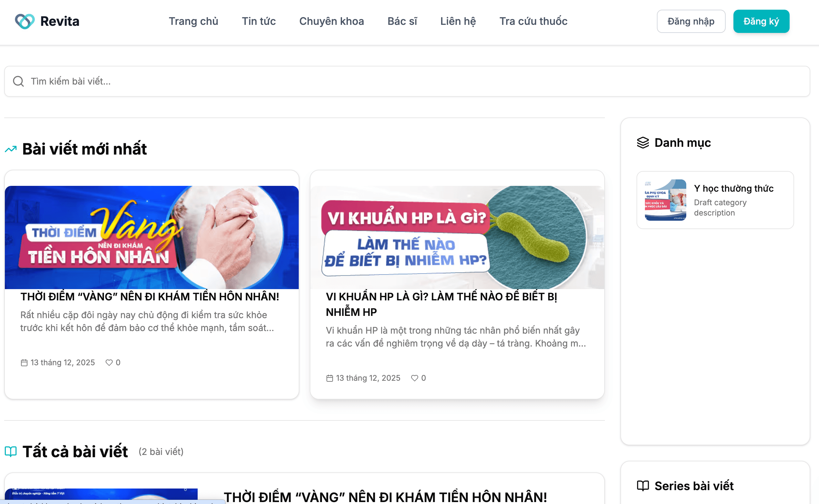Click the Series bài viết heading
This screenshot has width=819, height=504.
[694, 486]
